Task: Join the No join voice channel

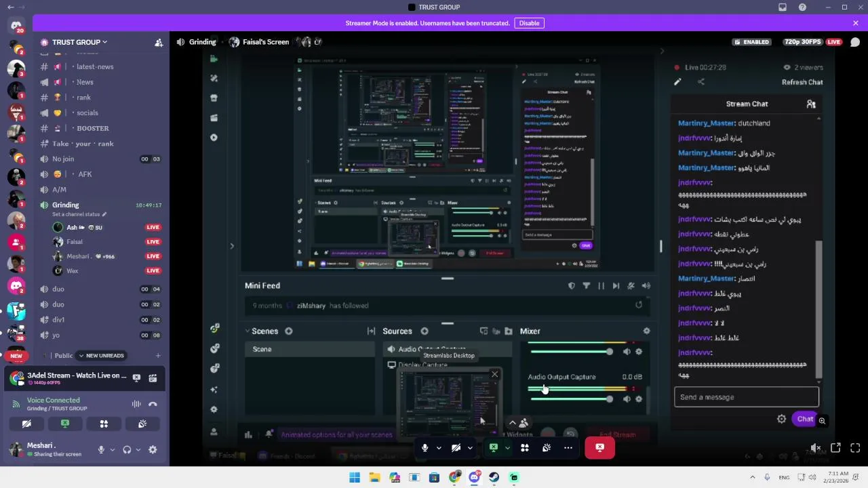Action: point(102,159)
